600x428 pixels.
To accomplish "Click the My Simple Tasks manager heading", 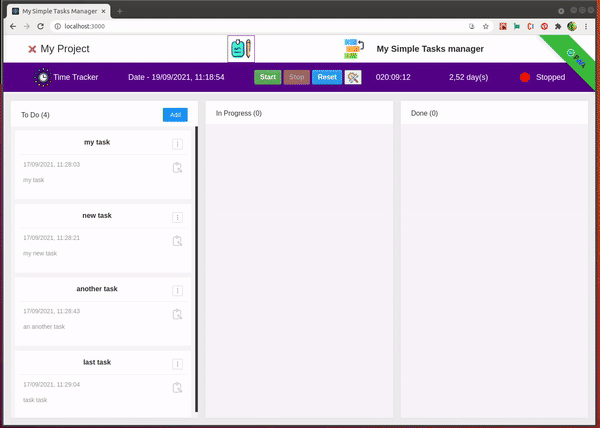I will point(430,49).
